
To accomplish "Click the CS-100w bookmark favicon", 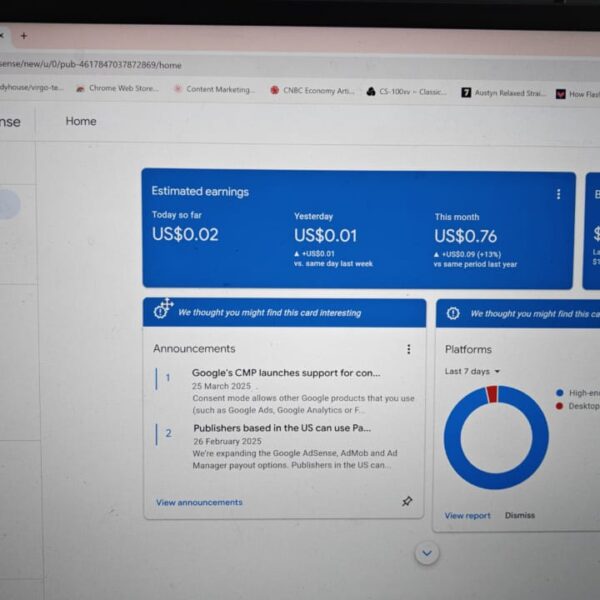I will tap(371, 91).
